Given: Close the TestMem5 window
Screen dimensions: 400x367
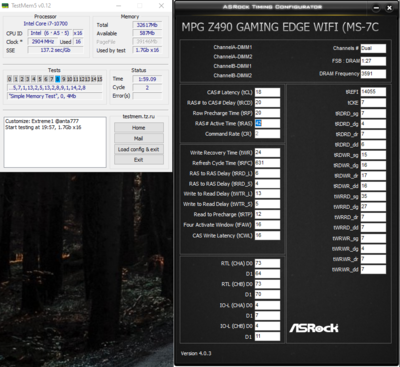Looking at the screenshot, I should pyautogui.click(x=161, y=6).
